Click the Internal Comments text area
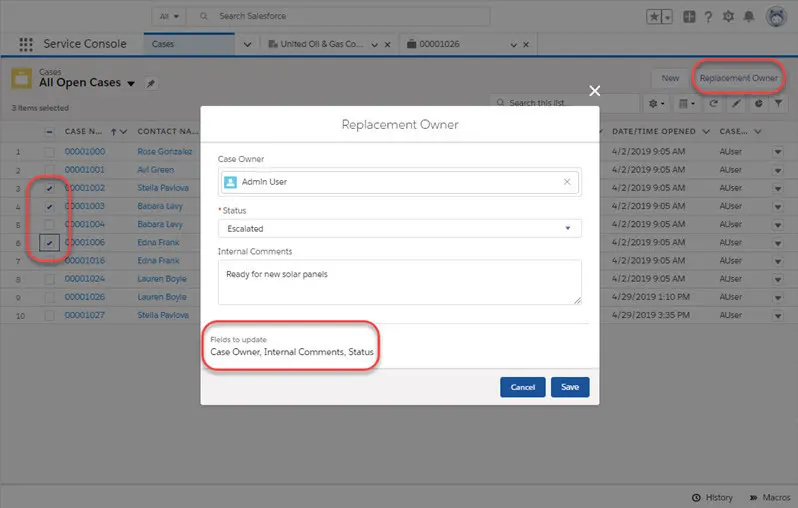 click(400, 283)
